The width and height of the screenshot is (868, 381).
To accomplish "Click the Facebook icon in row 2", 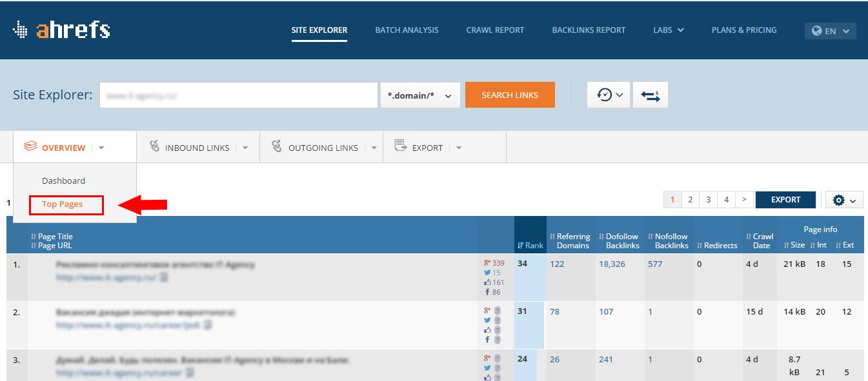I will coord(487,340).
